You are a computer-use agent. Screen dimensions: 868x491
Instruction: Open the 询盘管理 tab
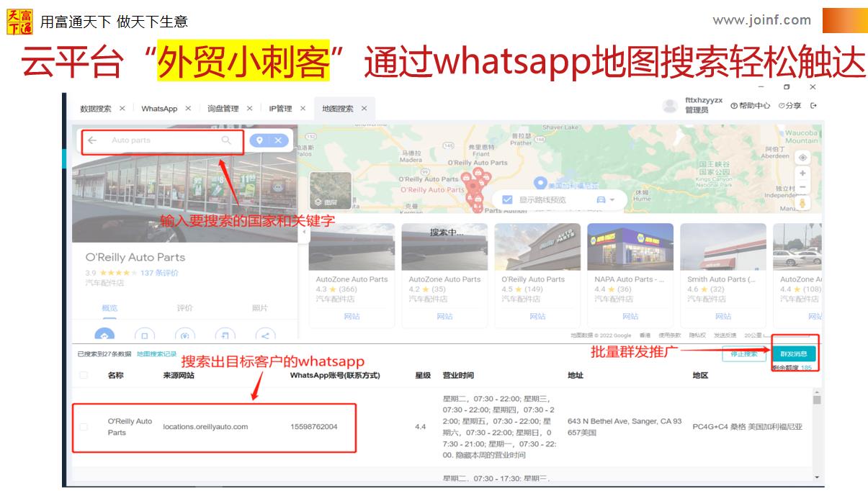pos(223,109)
